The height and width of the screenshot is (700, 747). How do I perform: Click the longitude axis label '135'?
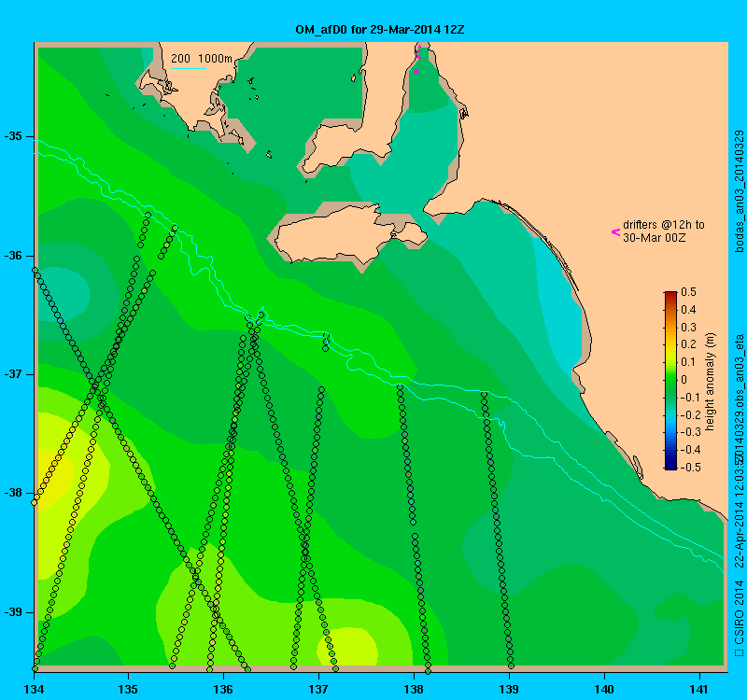tap(128, 689)
